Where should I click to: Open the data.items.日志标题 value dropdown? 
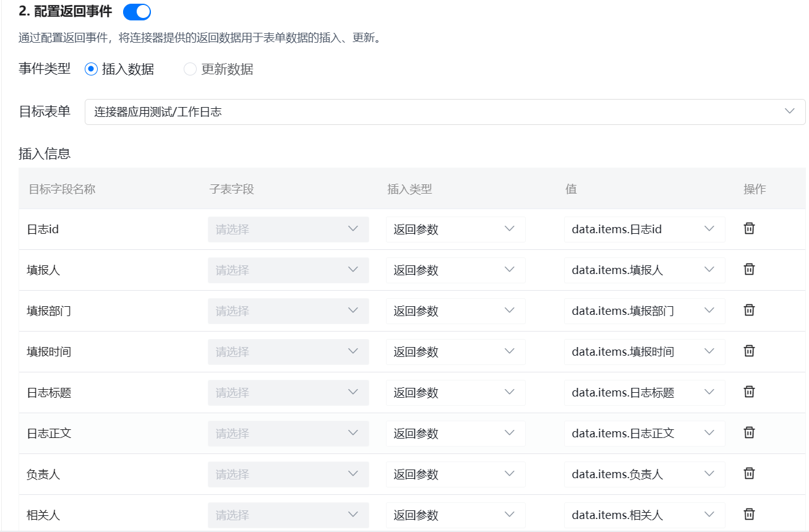tap(644, 393)
